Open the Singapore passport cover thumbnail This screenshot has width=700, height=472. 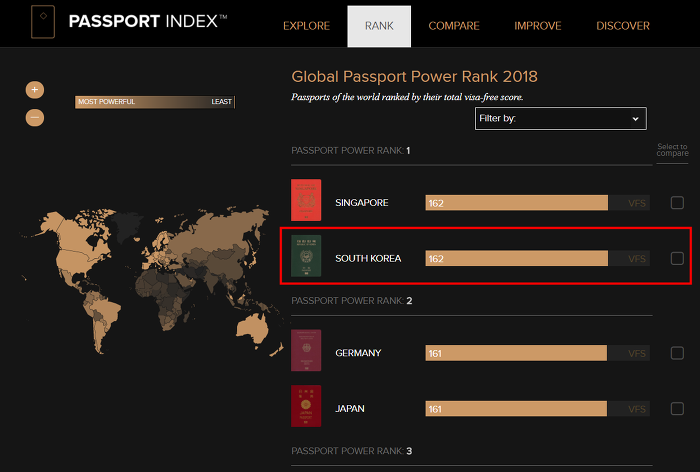click(x=306, y=200)
